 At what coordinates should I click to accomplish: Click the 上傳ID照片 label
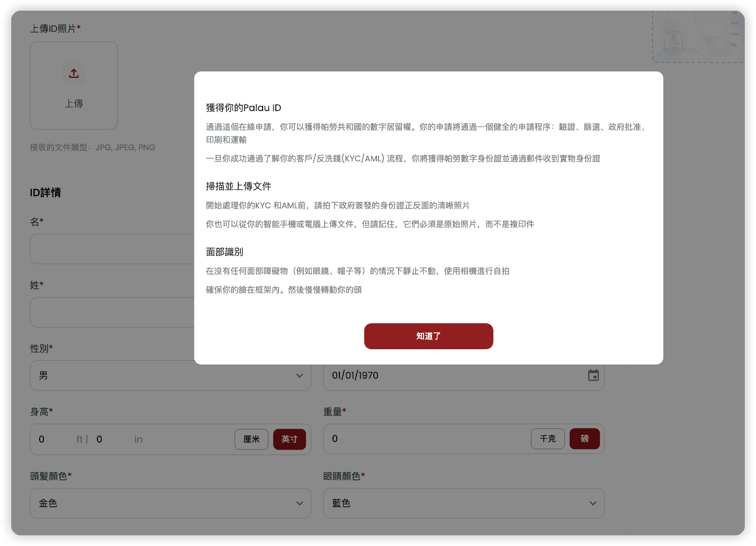[55, 29]
